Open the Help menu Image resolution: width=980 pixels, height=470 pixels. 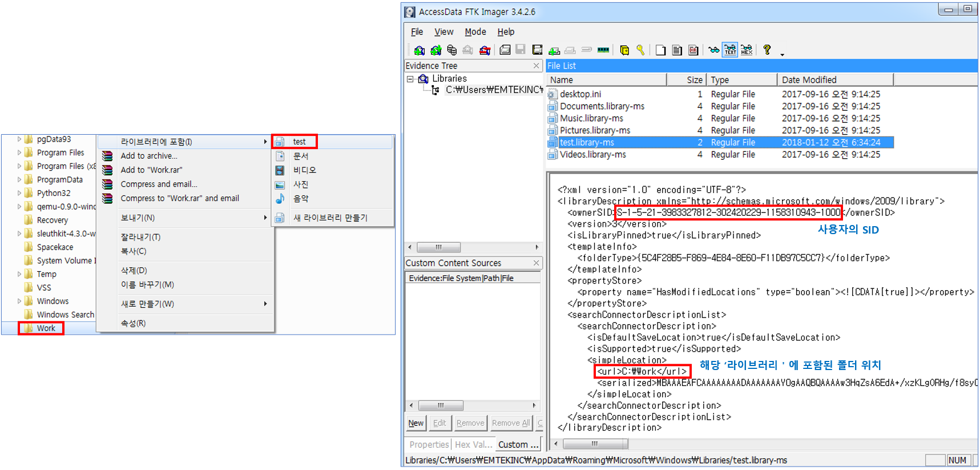click(x=506, y=32)
